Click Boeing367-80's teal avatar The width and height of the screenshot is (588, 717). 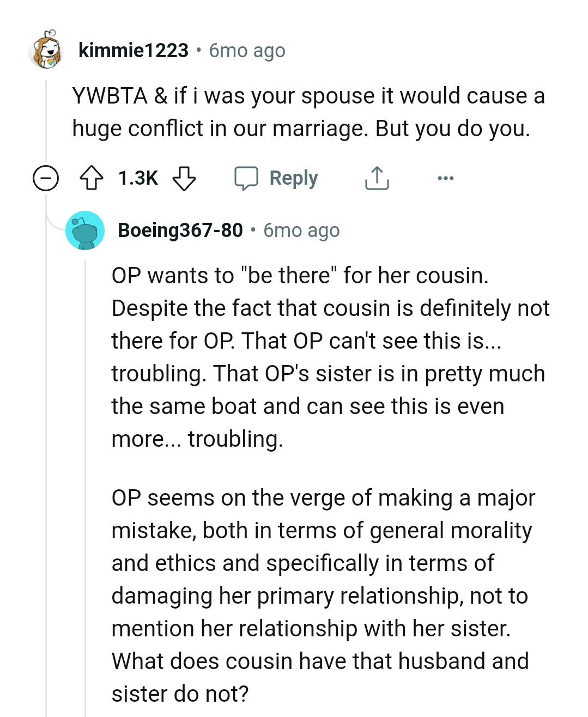click(85, 229)
